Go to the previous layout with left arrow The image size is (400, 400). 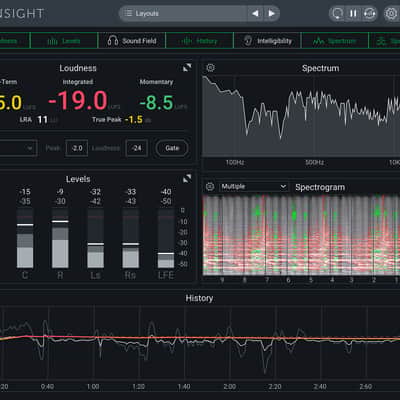click(x=255, y=13)
